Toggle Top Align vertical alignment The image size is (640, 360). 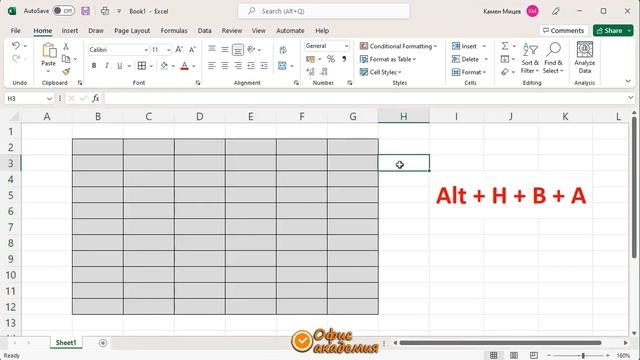click(x=212, y=50)
